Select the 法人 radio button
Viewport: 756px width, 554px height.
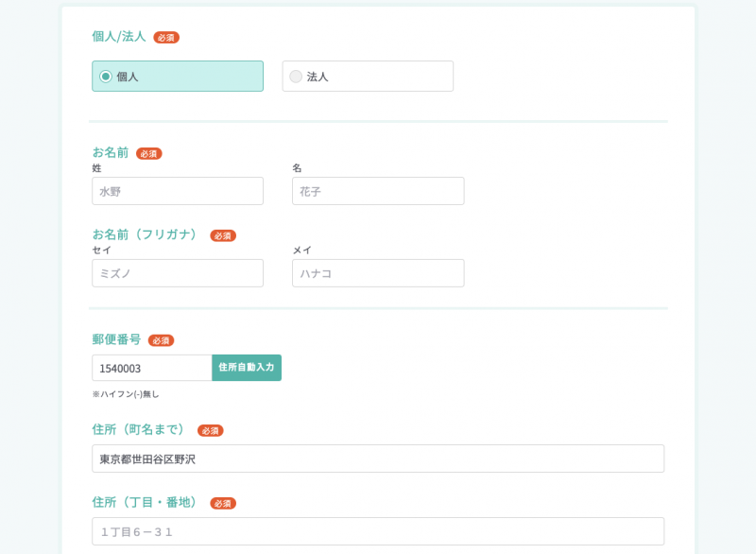click(296, 77)
